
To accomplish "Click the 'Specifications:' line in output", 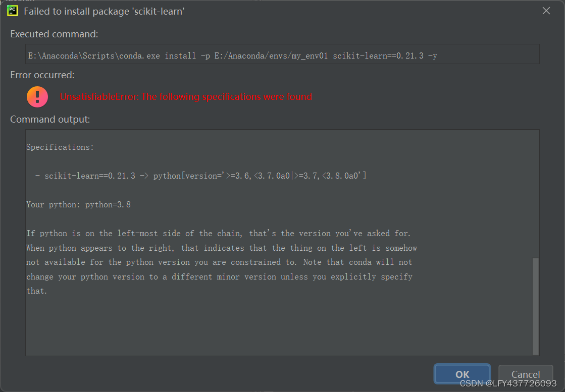I will pos(60,147).
